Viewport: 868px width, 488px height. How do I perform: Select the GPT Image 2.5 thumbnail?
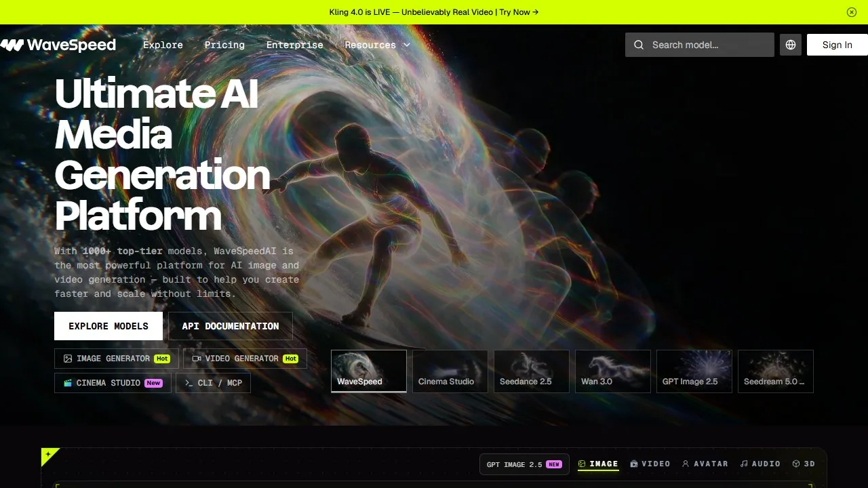(x=694, y=371)
